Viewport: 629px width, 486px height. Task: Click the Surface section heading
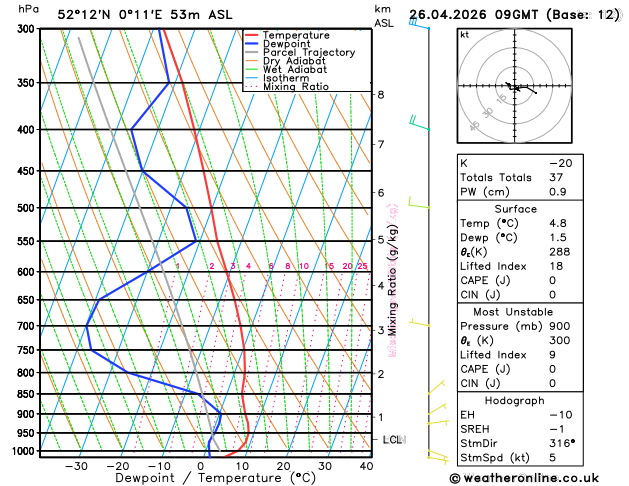(x=515, y=209)
